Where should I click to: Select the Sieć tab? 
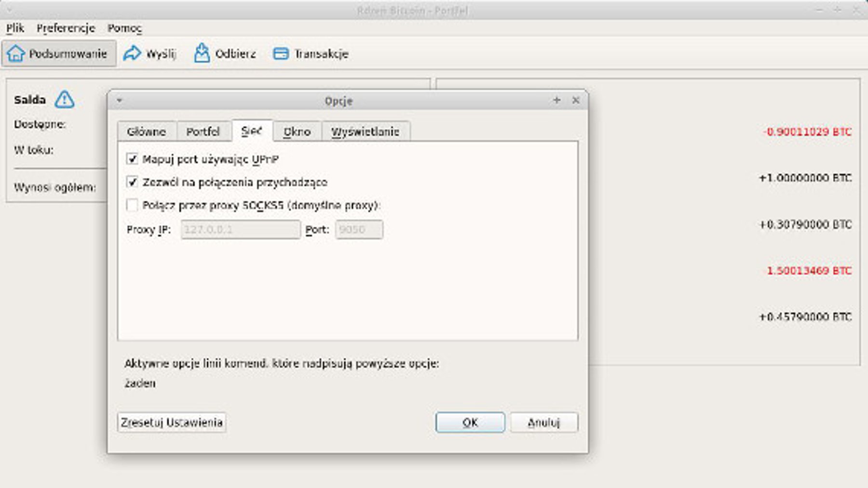click(x=252, y=131)
